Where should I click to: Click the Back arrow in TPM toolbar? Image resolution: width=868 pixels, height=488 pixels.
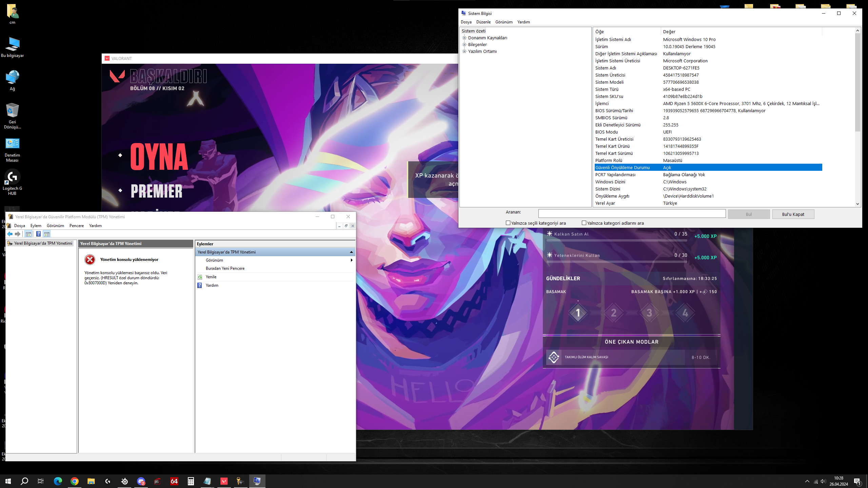[x=10, y=234]
